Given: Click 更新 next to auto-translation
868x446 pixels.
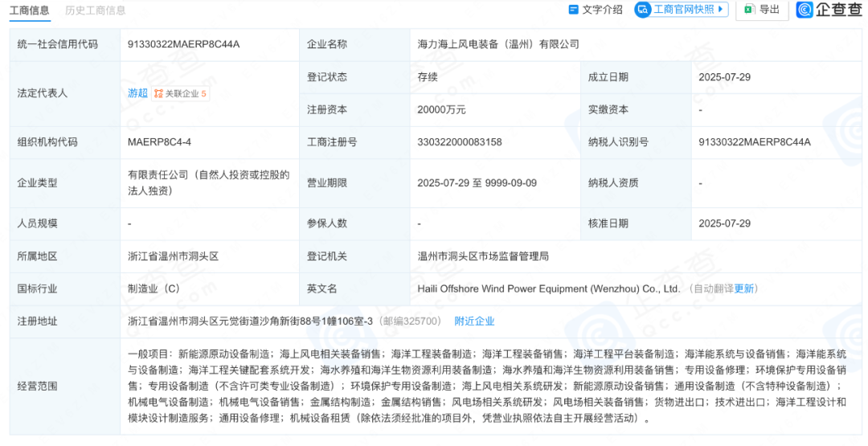Looking at the screenshot, I should [744, 288].
